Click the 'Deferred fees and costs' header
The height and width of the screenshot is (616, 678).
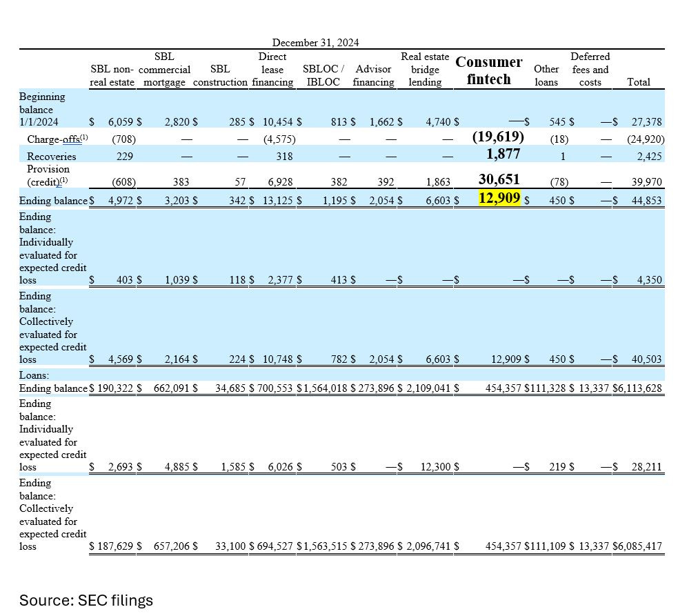pyautogui.click(x=590, y=69)
